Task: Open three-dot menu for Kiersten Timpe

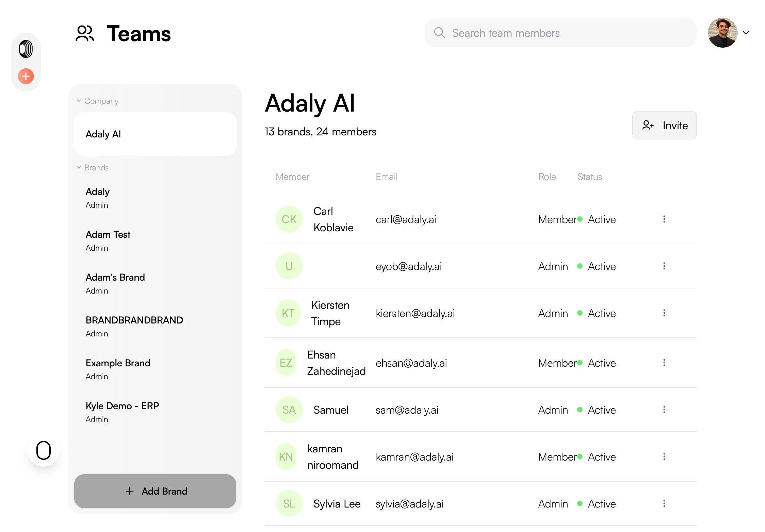Action: [x=664, y=313]
